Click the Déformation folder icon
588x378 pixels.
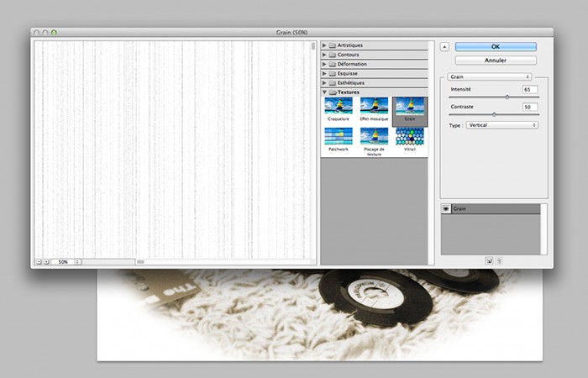333,64
